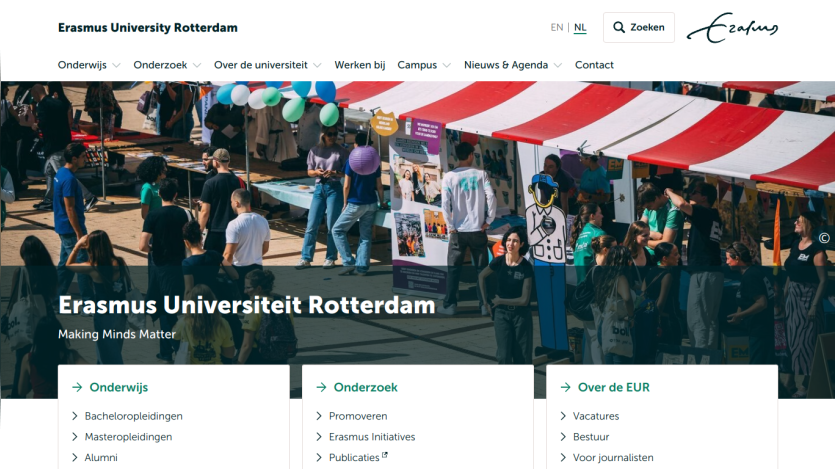Image resolution: width=835 pixels, height=469 pixels.
Task: Open Erasmus University Rotterdam home link
Action: coord(148,28)
